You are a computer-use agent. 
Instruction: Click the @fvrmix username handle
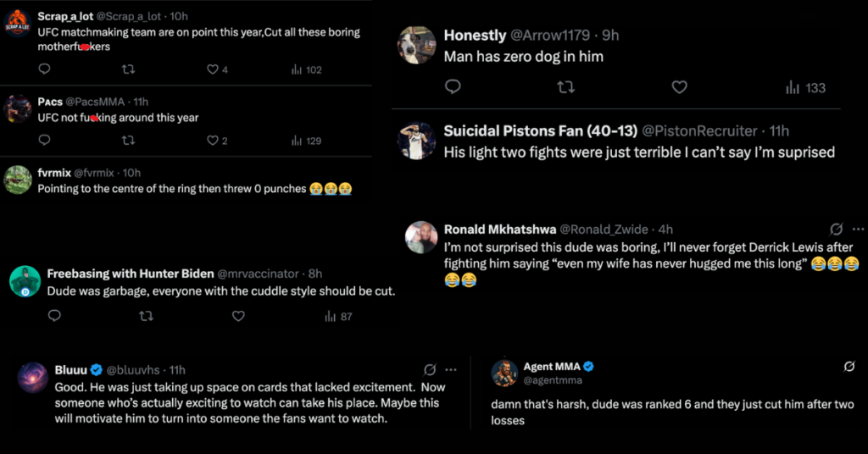point(98,173)
